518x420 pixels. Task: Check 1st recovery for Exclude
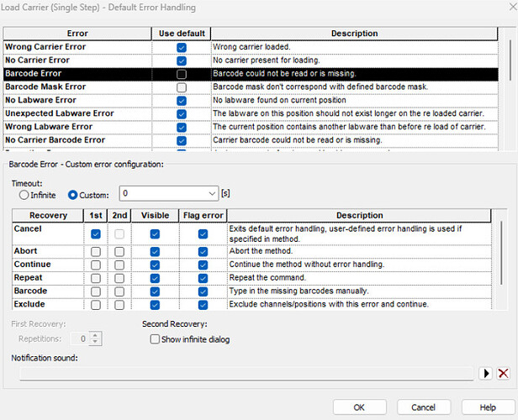tap(96, 305)
